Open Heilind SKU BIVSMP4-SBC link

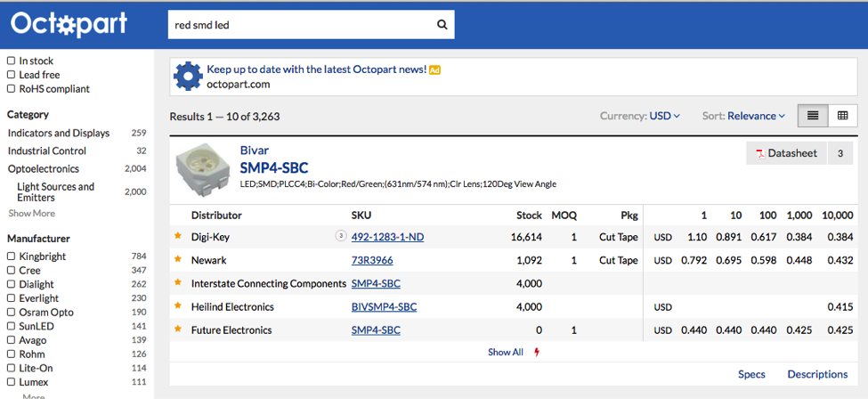click(x=385, y=306)
